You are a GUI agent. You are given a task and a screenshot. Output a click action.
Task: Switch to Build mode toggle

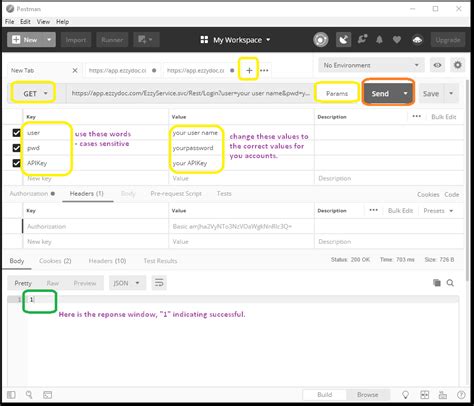[x=325, y=395]
